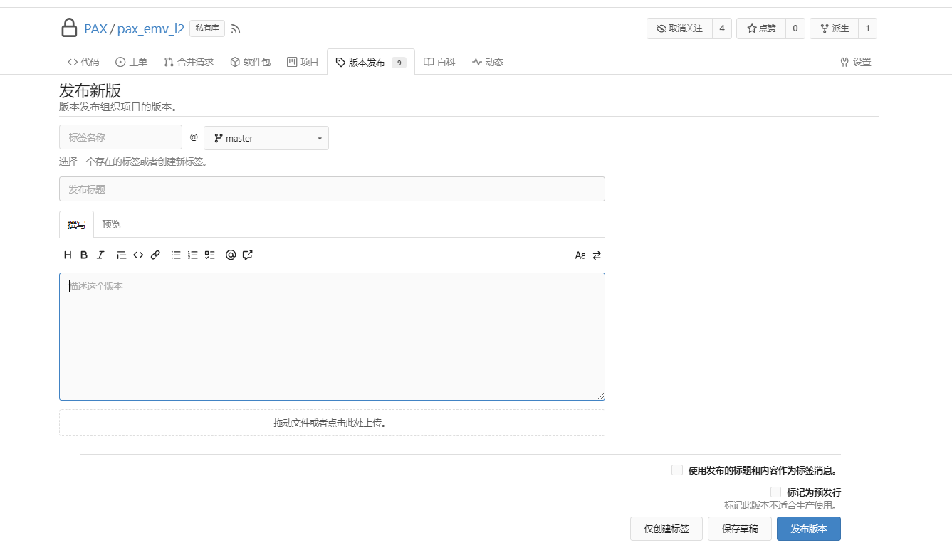
Task: Insert a task checklist
Action: tap(209, 255)
